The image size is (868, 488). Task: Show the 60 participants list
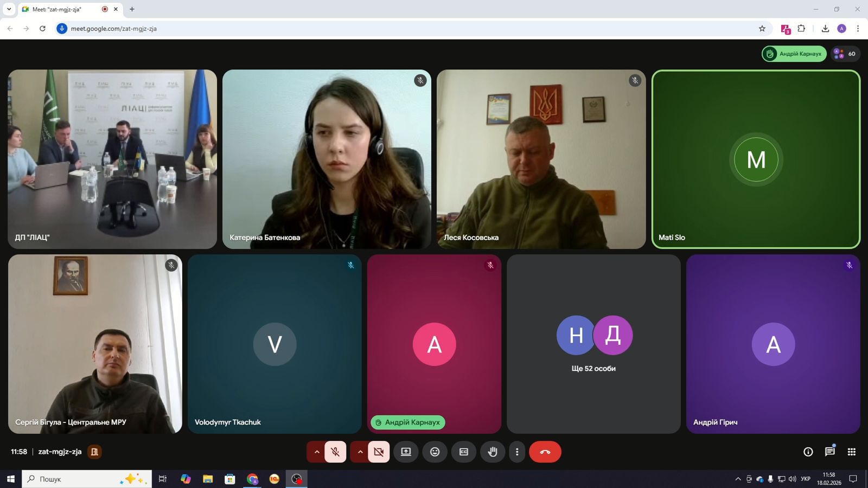tap(845, 54)
